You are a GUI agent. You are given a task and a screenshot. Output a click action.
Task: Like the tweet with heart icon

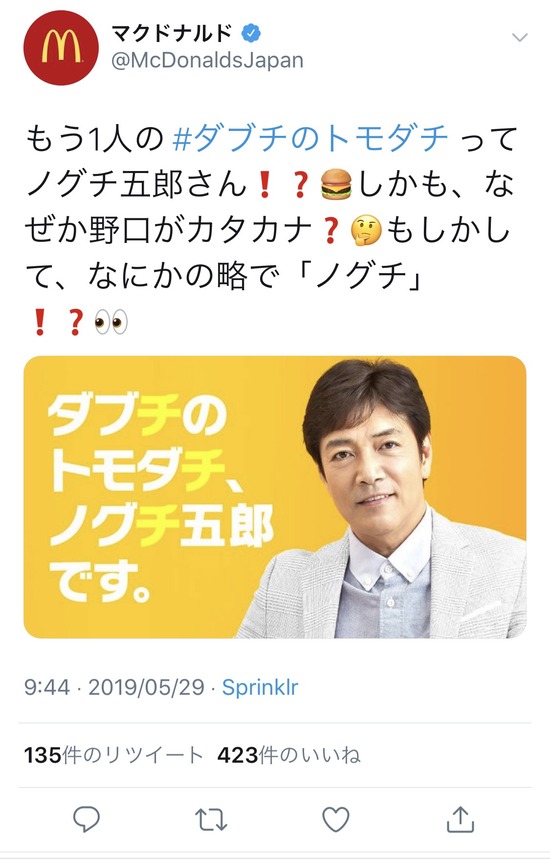[x=335, y=819]
